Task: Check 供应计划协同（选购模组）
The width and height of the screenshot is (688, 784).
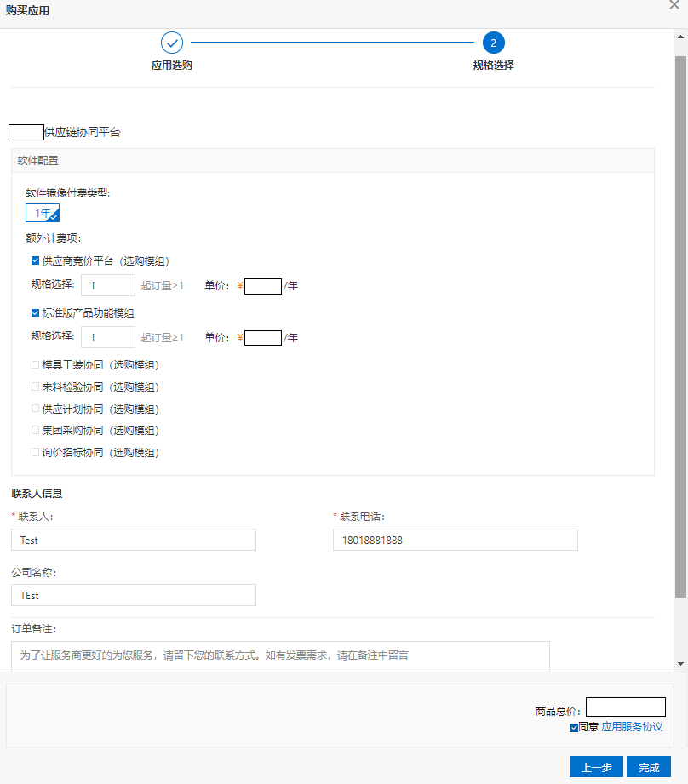Action: click(x=35, y=409)
